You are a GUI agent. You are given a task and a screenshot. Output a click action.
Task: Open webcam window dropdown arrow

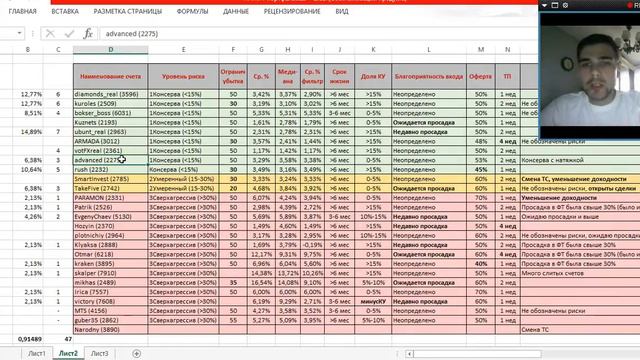(x=544, y=5)
